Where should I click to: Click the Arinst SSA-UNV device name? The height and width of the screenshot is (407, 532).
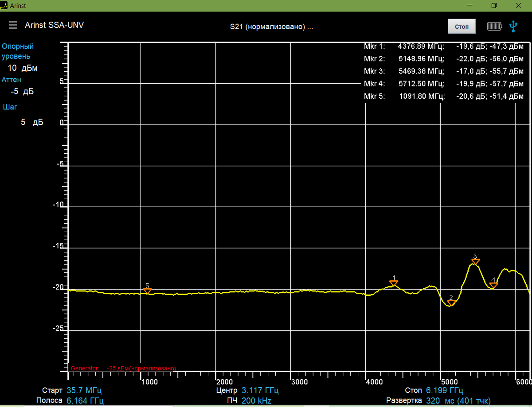(x=54, y=25)
